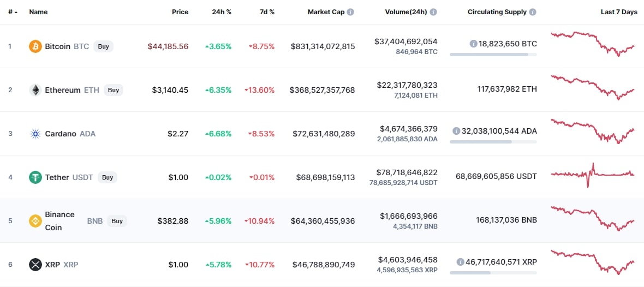Screen dimensions: 644x287
Task: Click XRP market cap $46,788,890,749
Action: (x=324, y=265)
